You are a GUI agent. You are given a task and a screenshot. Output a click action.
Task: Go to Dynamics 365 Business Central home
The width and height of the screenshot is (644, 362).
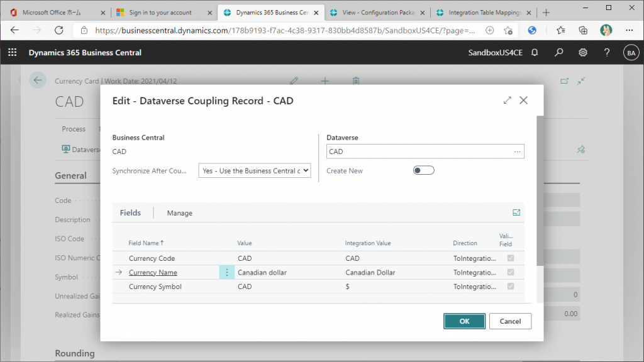point(85,53)
